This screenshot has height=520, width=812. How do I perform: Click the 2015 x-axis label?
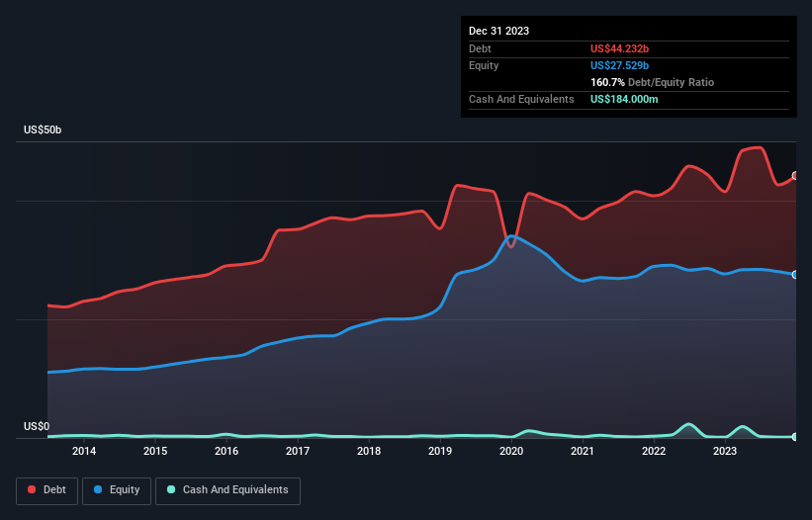(155, 451)
